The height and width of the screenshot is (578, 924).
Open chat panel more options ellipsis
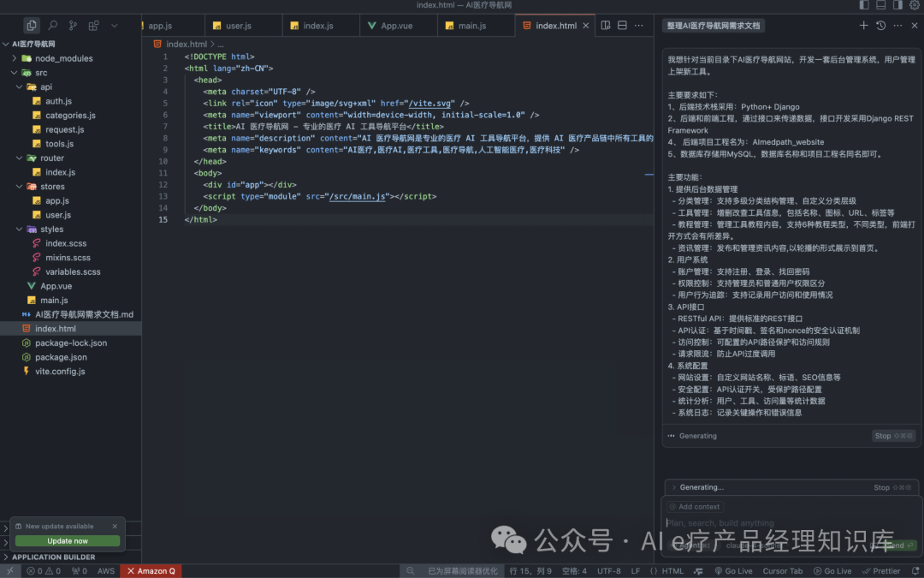897,26
